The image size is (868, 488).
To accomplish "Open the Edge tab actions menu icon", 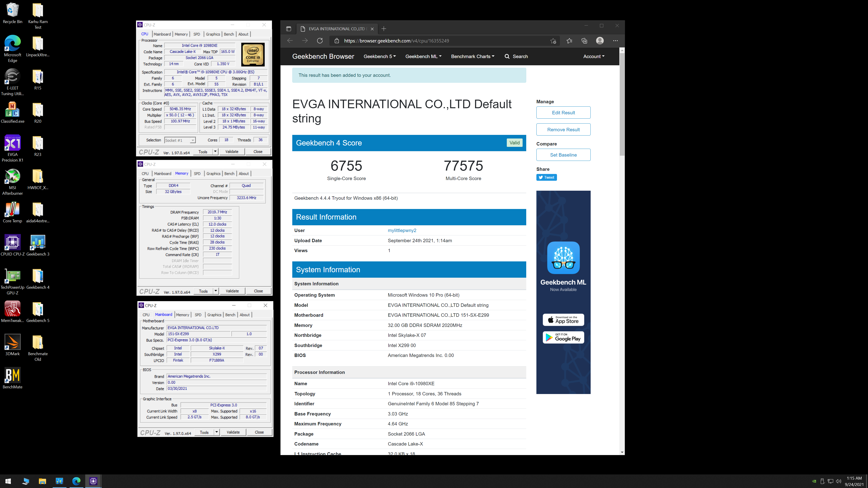I will point(288,29).
